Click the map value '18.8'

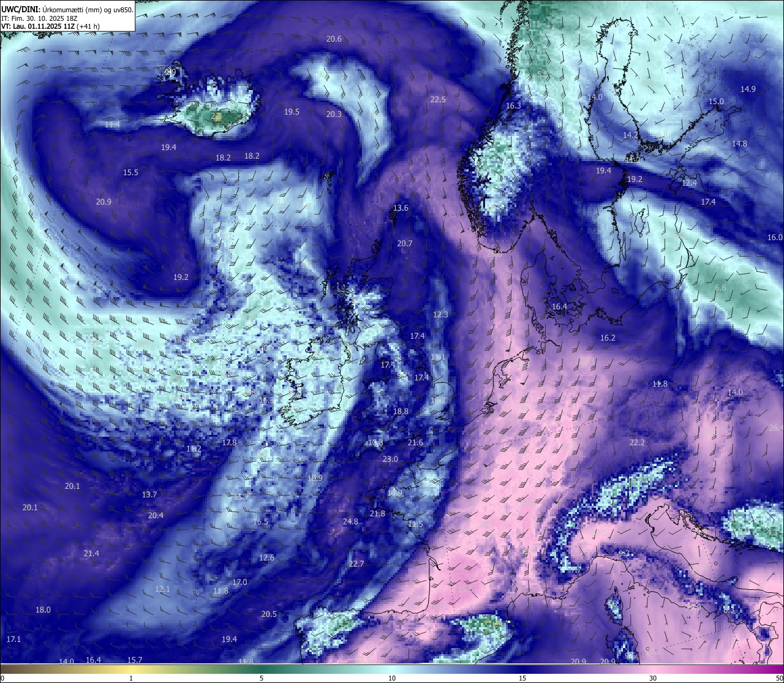coord(401,411)
